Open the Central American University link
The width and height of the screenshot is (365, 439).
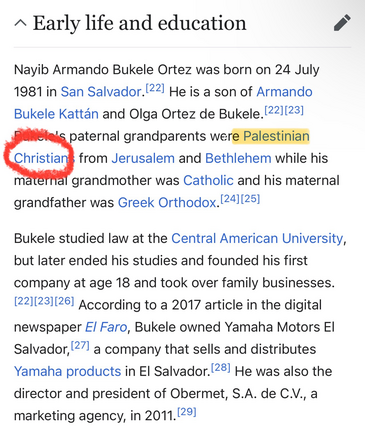tap(257, 238)
